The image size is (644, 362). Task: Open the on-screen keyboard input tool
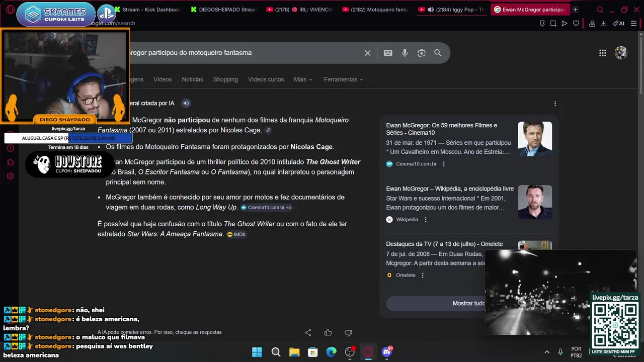pyautogui.click(x=388, y=53)
